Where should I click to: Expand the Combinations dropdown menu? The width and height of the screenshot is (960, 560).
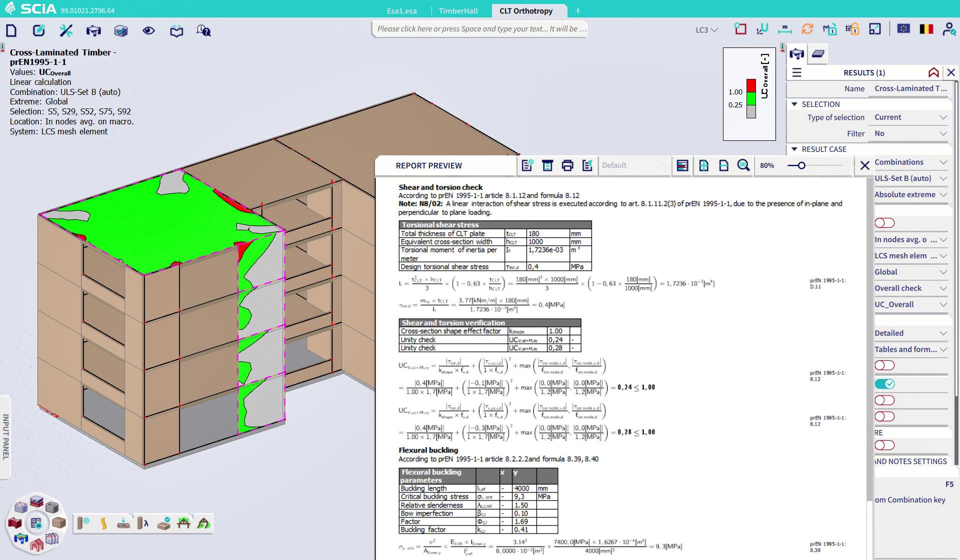coord(943,161)
